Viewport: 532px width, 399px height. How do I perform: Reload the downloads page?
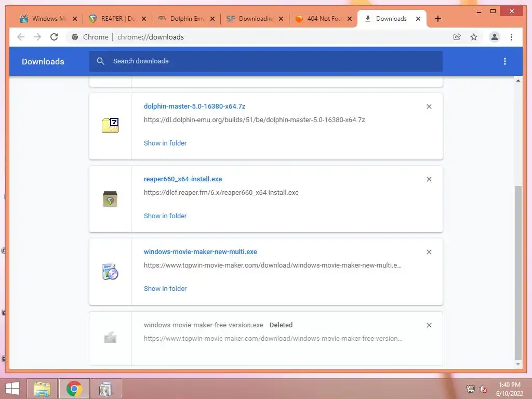click(x=54, y=37)
